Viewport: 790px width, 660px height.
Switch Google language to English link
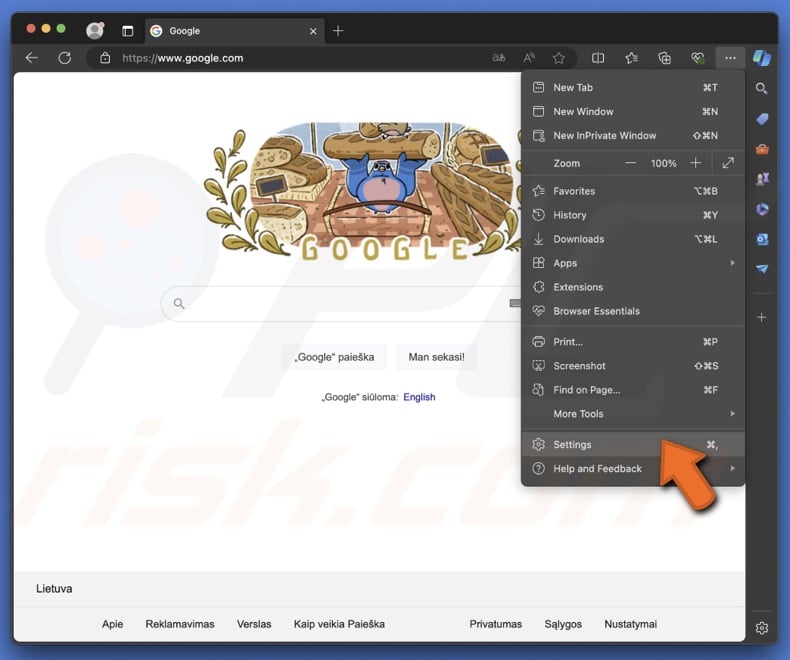419,397
